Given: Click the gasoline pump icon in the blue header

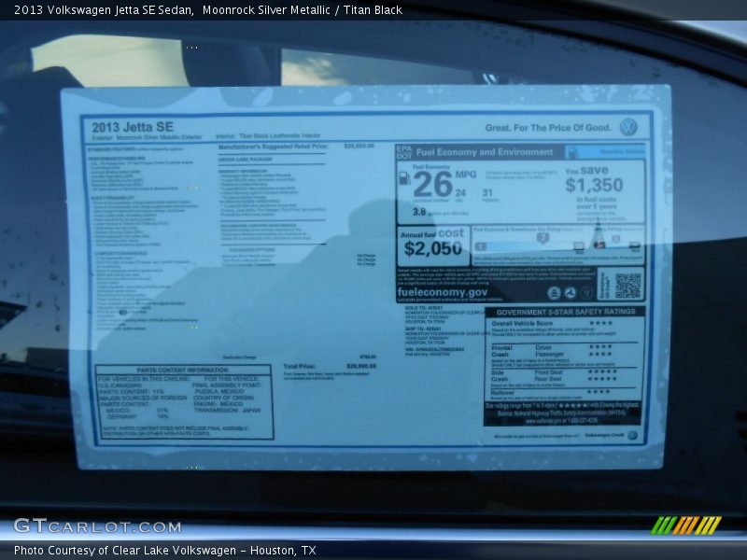Looking at the screenshot, I should coord(572,152).
